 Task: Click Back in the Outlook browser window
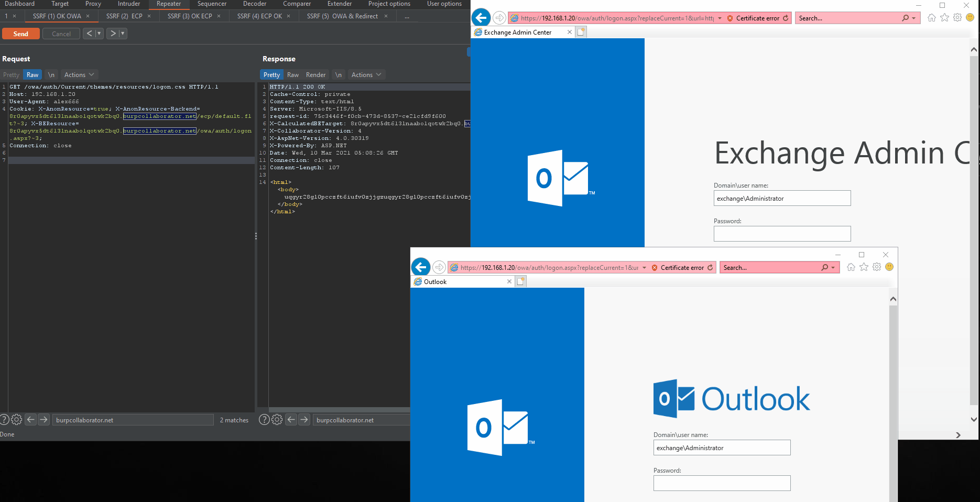coord(421,267)
